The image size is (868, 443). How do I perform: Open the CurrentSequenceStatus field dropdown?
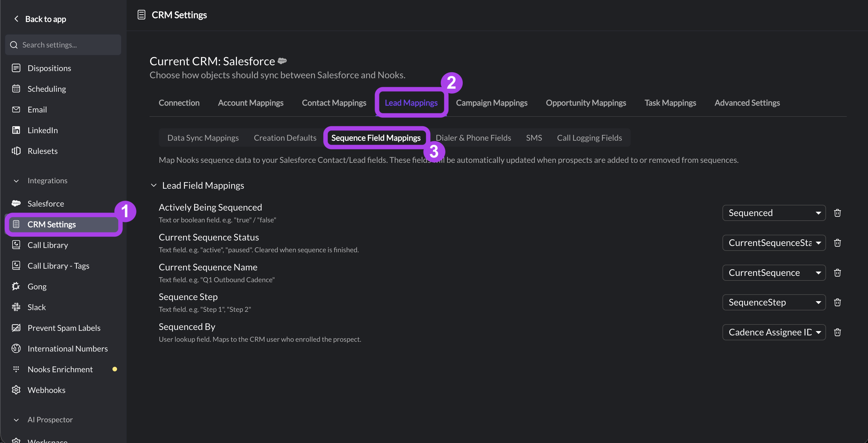point(774,243)
